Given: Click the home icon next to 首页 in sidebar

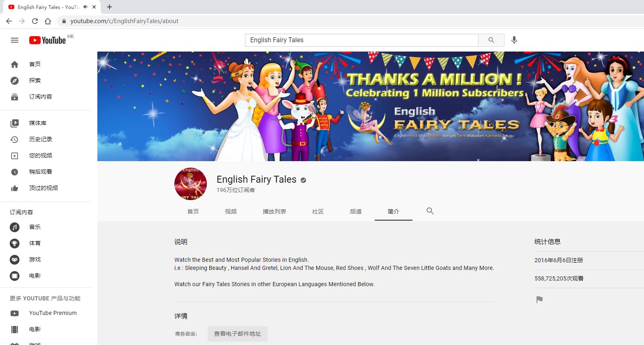Looking at the screenshot, I should point(15,64).
